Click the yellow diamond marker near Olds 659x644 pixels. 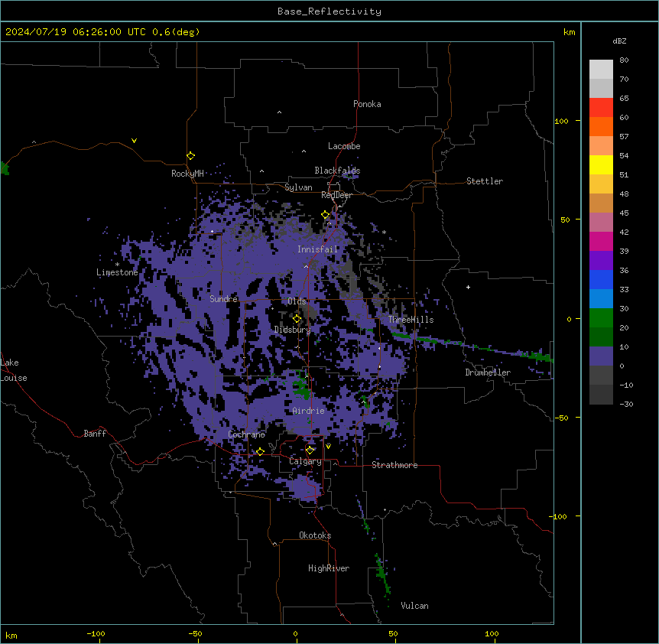click(x=297, y=319)
